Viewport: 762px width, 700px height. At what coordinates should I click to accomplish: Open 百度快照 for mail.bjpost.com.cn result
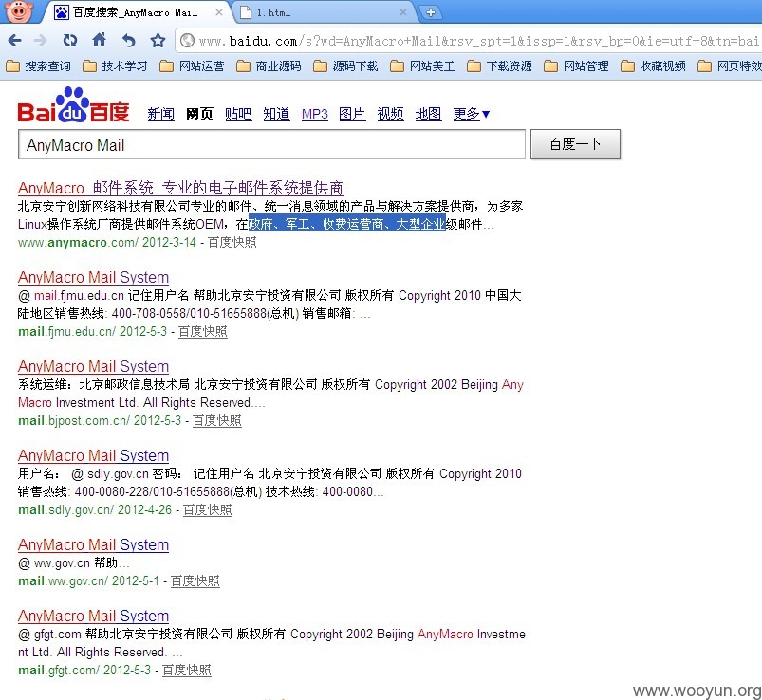point(217,420)
